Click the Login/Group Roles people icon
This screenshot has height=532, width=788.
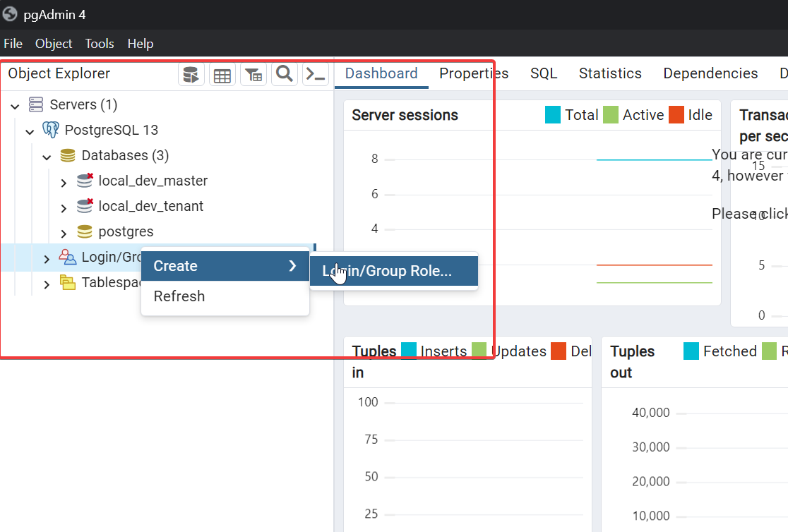pos(67,257)
